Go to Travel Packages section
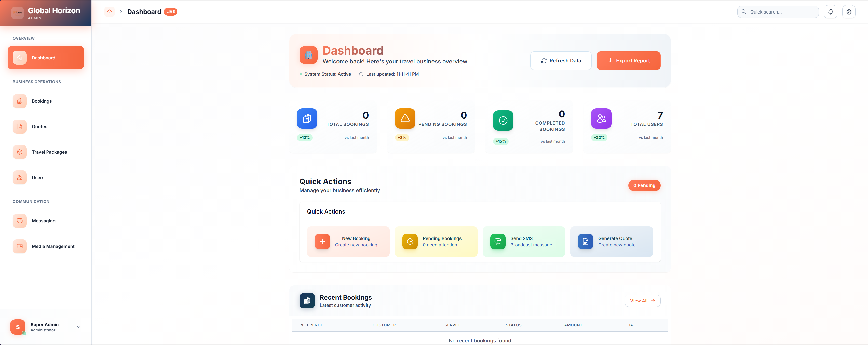The height and width of the screenshot is (345, 868). pos(49,152)
